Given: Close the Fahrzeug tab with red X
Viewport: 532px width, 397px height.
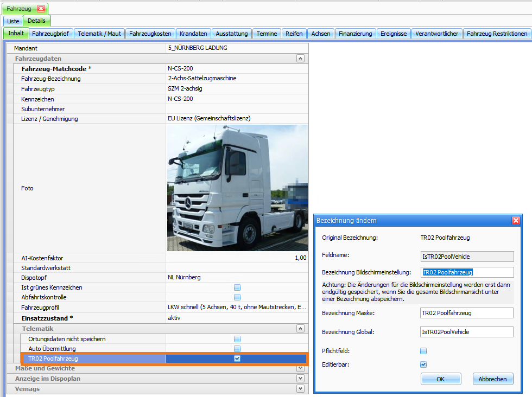Looking at the screenshot, I should [x=41, y=9].
